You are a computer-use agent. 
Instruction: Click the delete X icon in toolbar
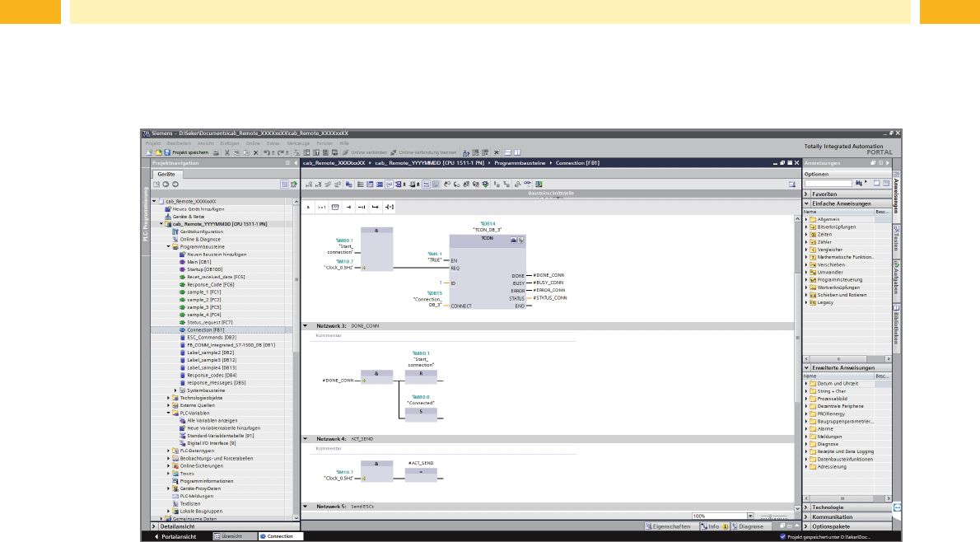pos(255,152)
